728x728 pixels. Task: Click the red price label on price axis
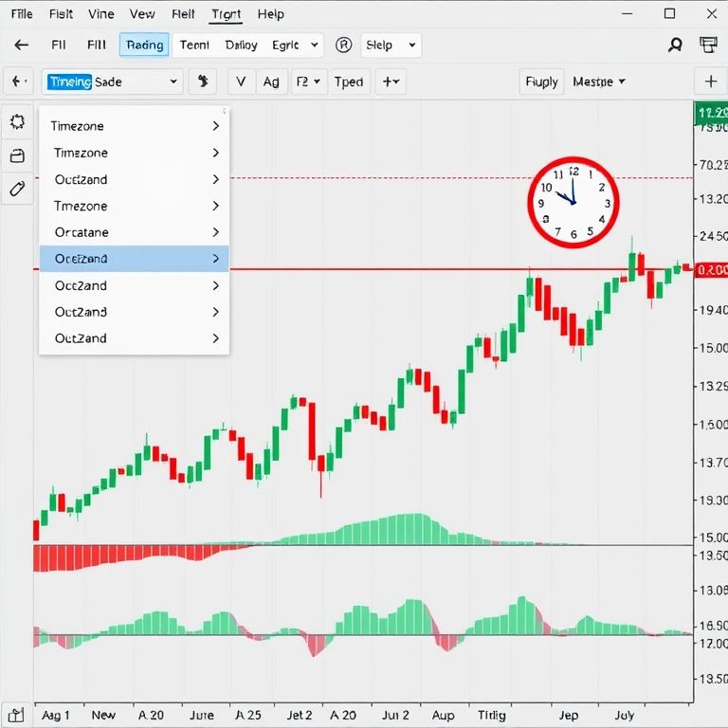coord(711,270)
